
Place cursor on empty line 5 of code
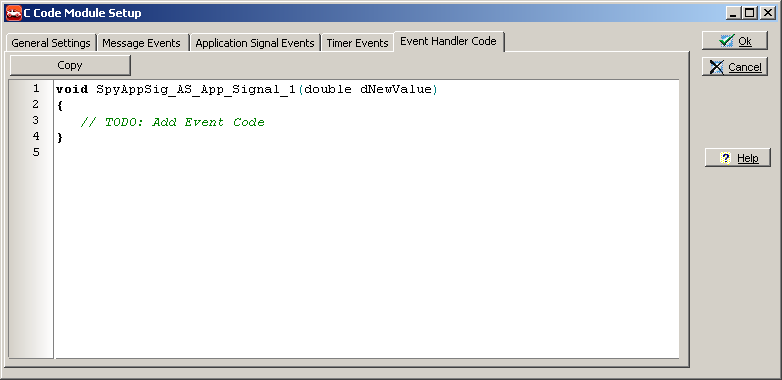(x=367, y=153)
